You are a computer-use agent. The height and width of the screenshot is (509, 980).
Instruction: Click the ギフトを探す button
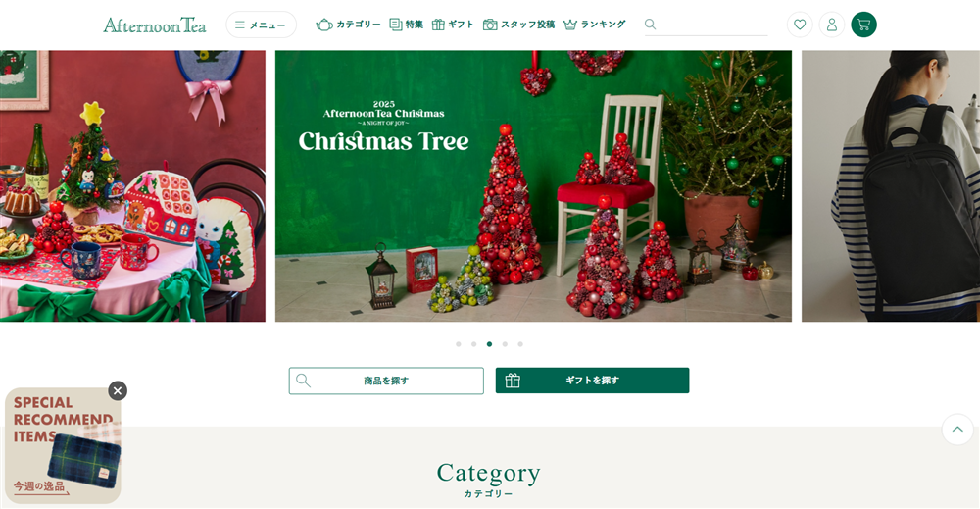pos(593,381)
